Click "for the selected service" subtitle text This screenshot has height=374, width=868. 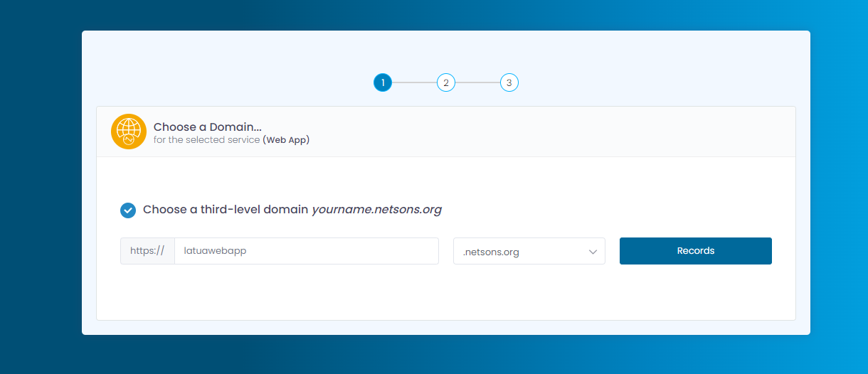[x=206, y=140]
